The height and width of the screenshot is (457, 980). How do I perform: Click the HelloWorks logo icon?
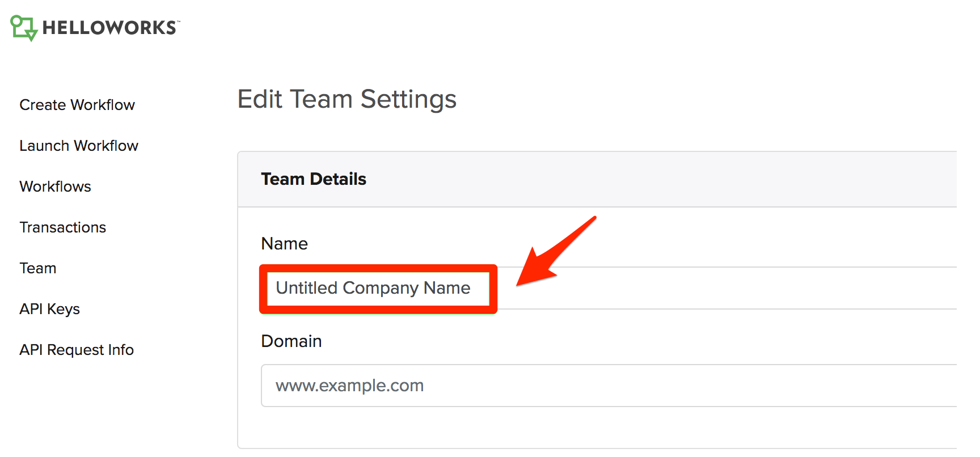[24, 28]
